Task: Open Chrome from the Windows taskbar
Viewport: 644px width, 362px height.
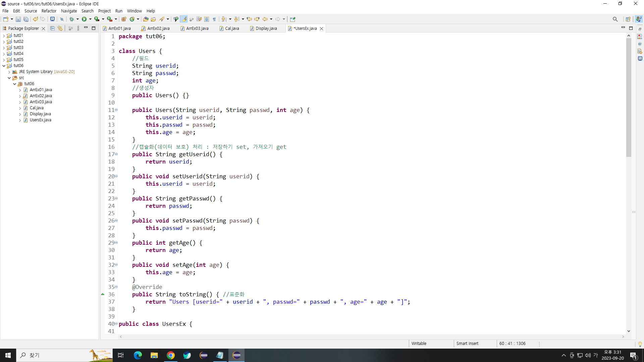Action: coord(171,355)
